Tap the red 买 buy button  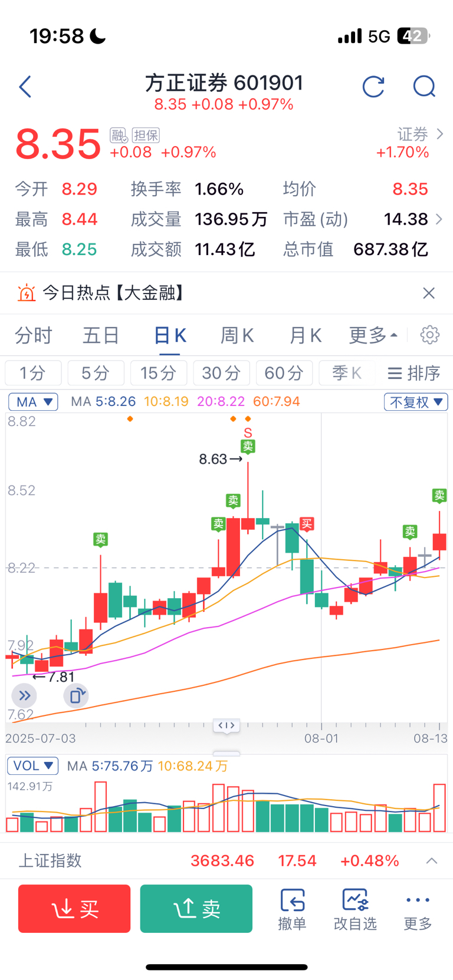pos(74,909)
